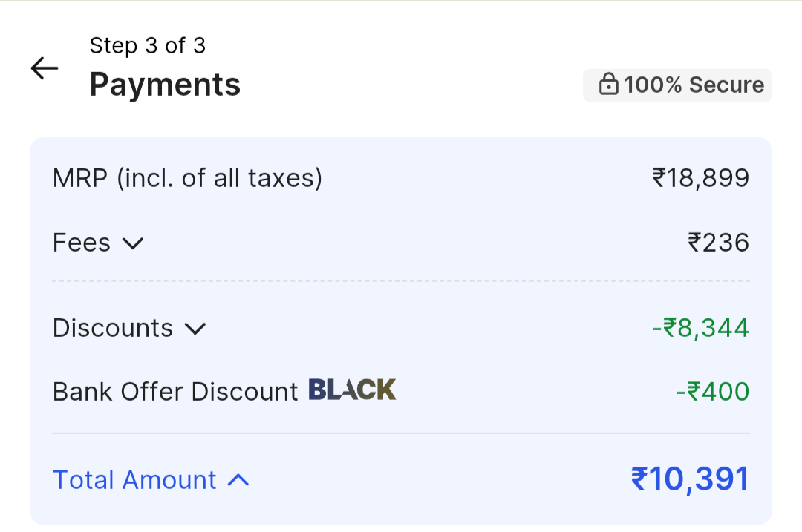Screen dimensions: 802x532
Task: Click the lock icon in the secure badge
Action: [608, 85]
